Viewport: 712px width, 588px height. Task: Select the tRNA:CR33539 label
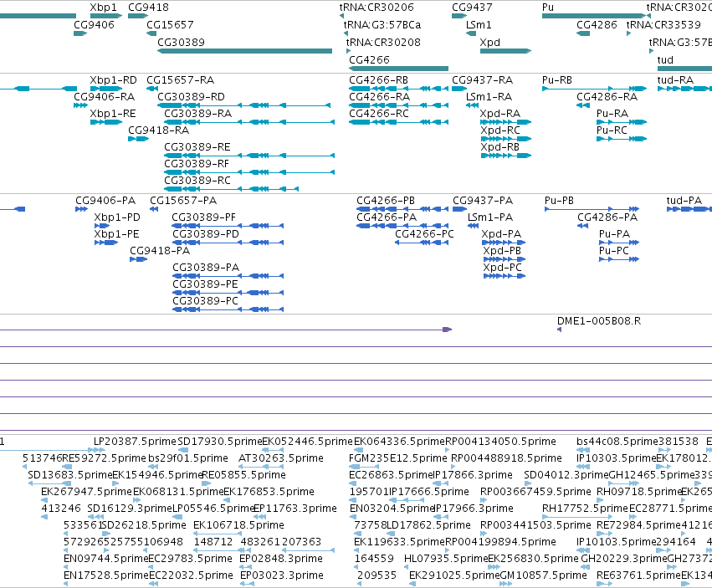tap(663, 24)
